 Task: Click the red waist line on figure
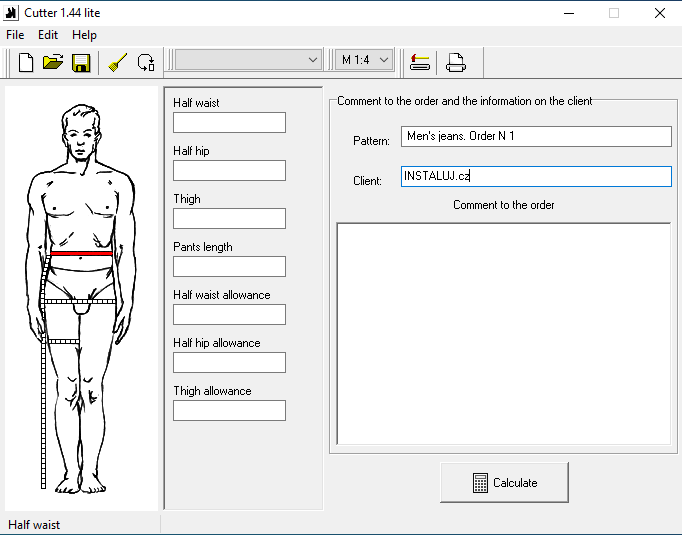[x=81, y=254]
